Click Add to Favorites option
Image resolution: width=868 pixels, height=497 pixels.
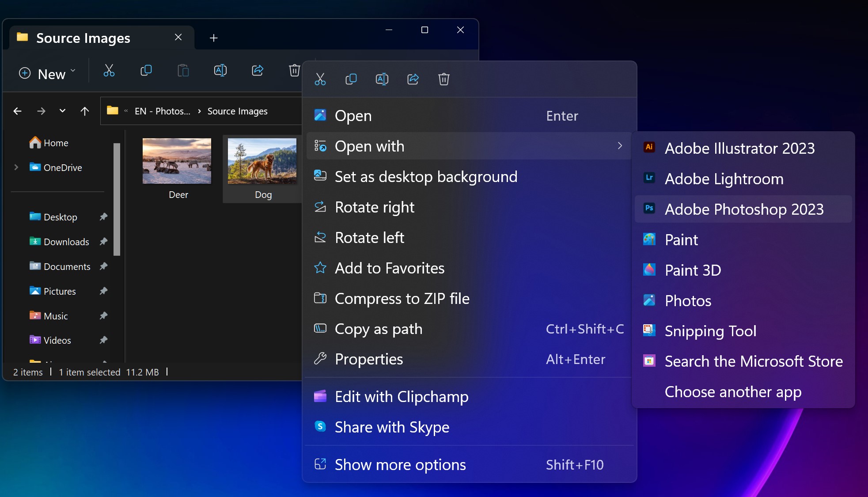click(x=389, y=268)
